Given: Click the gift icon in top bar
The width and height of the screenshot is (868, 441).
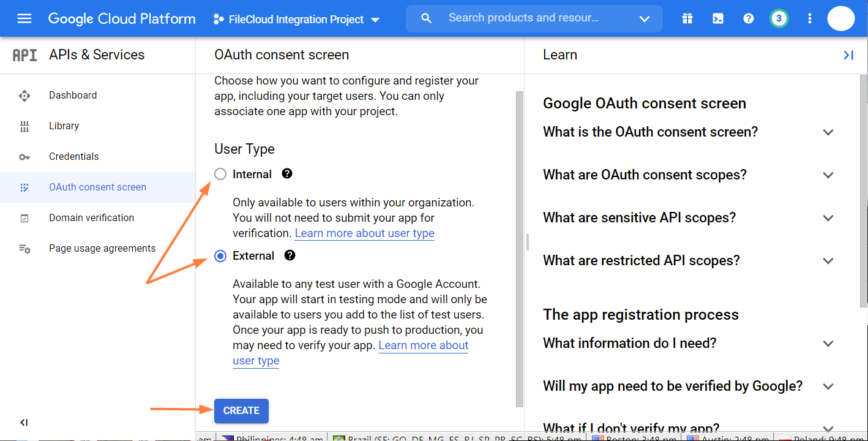Looking at the screenshot, I should point(687,19).
